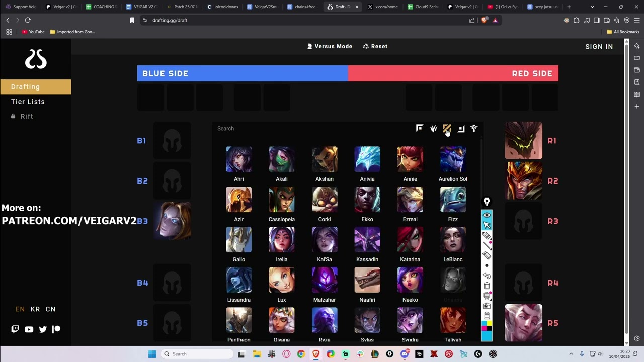Expand the tab search dropdown arrow

[592, 7]
